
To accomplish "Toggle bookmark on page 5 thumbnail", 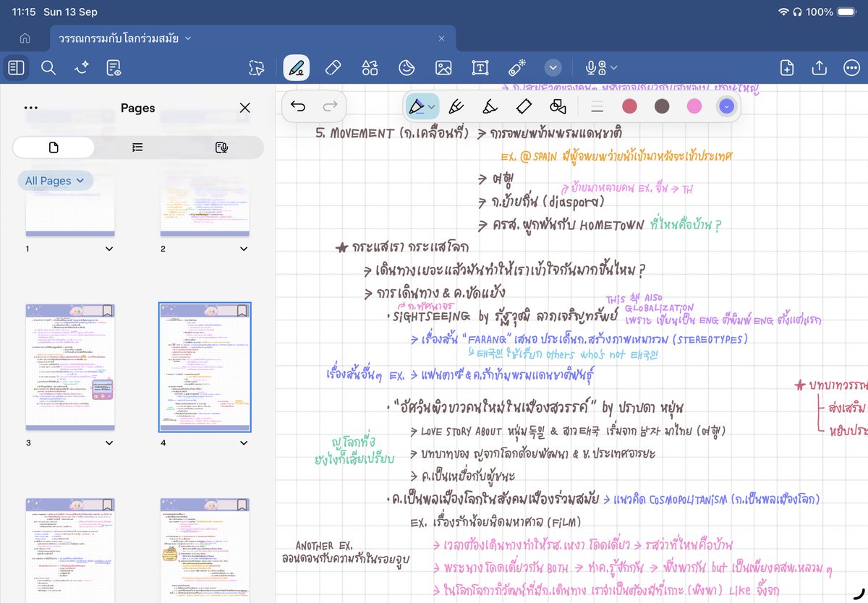I will (x=107, y=505).
